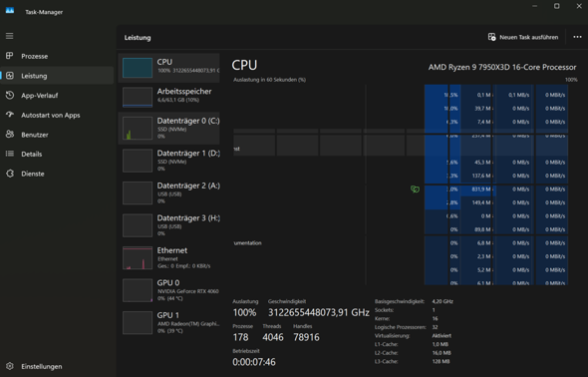This screenshot has height=377, width=588.
Task: Click the Basisgeschwindigkeit 4,20 GHz value
Action: click(x=442, y=301)
